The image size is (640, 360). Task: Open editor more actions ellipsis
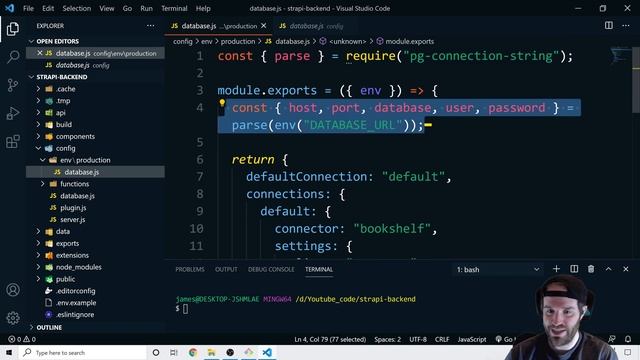[x=626, y=25]
